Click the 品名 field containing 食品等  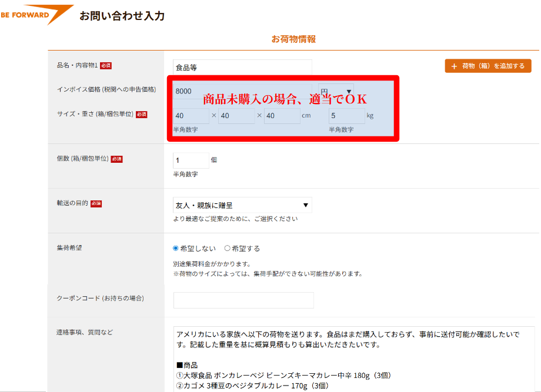242,66
